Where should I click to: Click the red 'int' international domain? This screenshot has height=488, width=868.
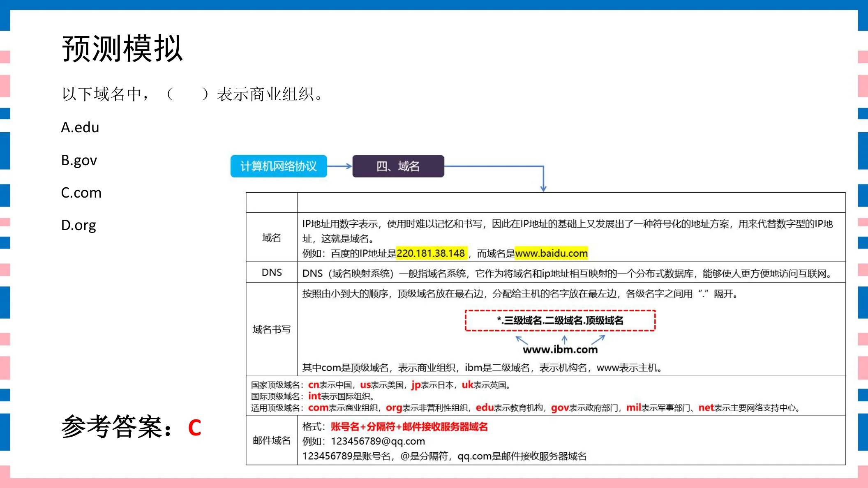[x=314, y=396]
